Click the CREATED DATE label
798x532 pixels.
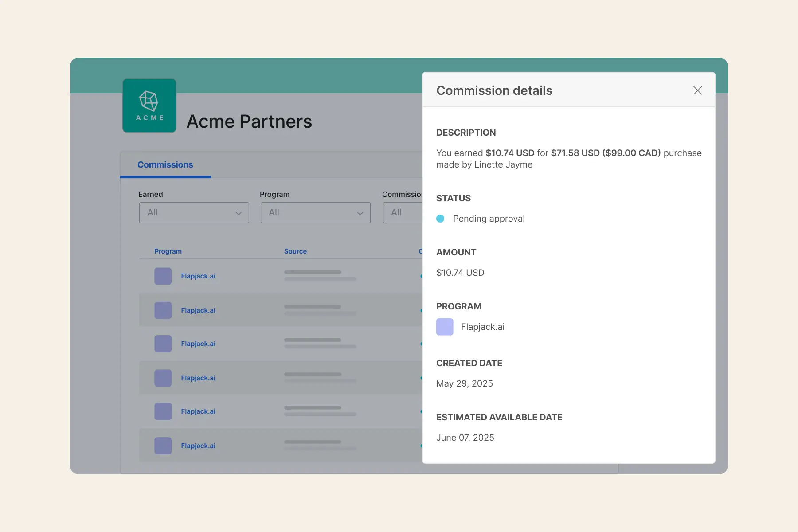point(469,363)
